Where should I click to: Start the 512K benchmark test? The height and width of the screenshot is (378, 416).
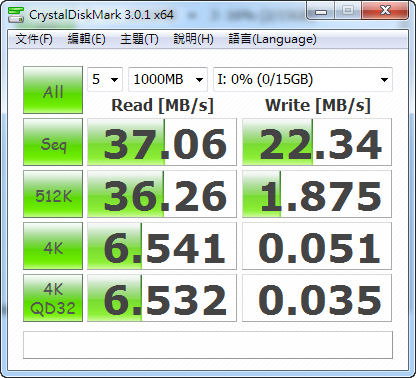pyautogui.click(x=53, y=194)
